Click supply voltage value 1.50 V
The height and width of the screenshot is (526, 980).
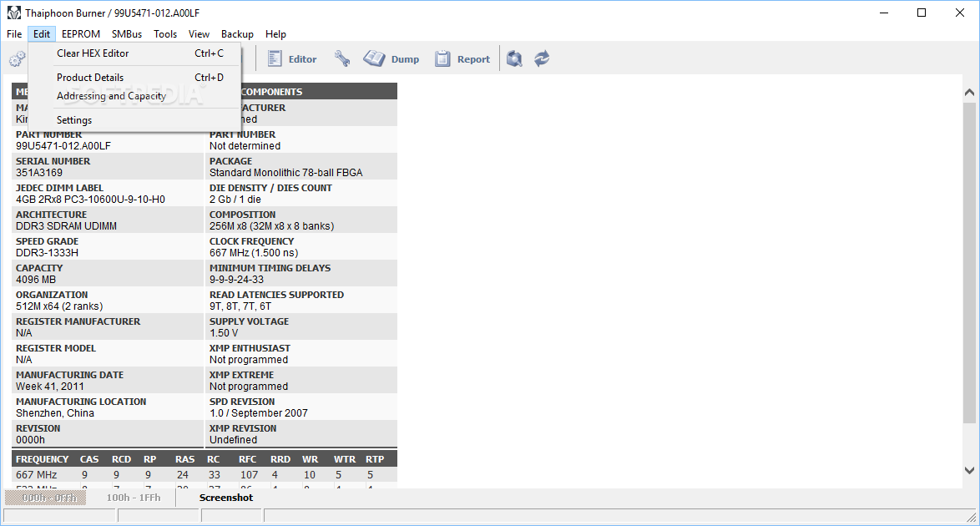[x=224, y=333]
